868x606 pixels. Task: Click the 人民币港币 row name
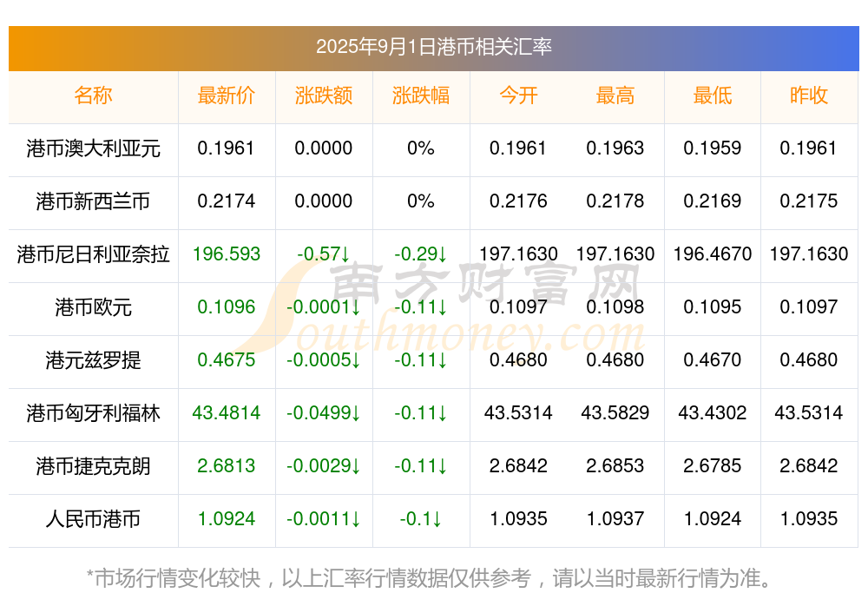point(93,519)
